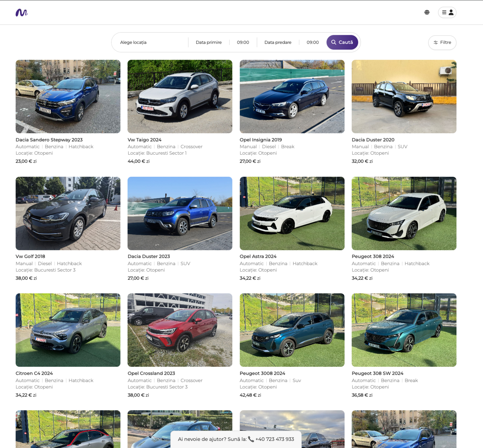The image size is (483, 448).
Task: Click the Citroen C4 2024 title
Action: [34, 373]
